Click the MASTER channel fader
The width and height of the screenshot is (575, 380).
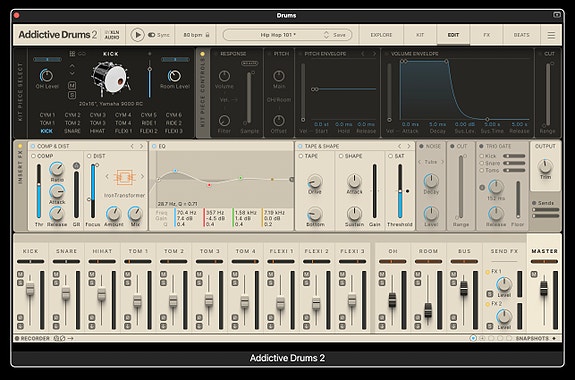pos(543,289)
